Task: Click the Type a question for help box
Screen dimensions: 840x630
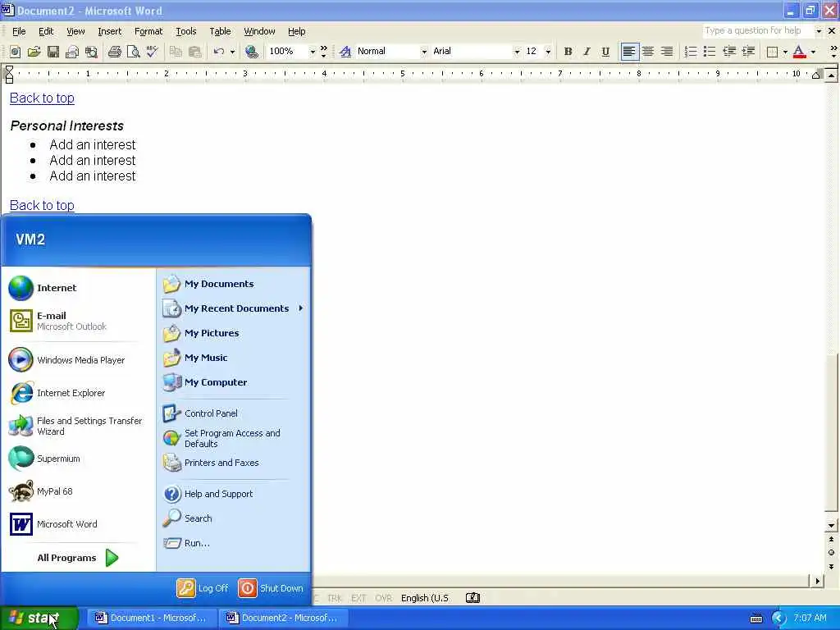Action: (x=757, y=31)
